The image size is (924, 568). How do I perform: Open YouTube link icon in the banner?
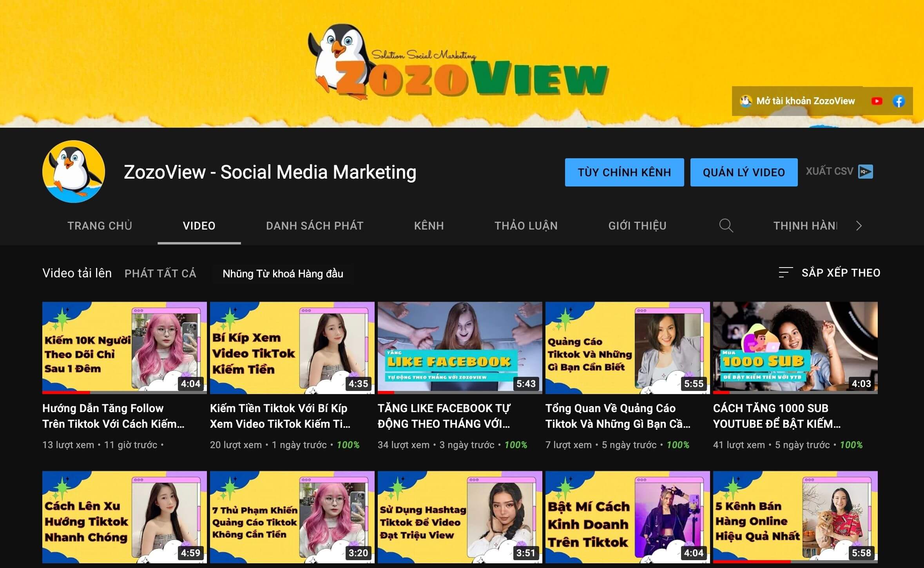coord(877,101)
